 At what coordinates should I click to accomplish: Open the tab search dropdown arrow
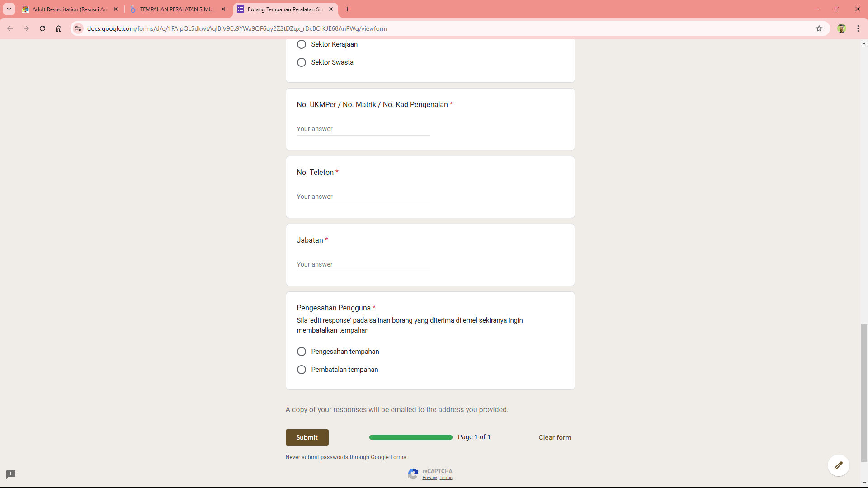pyautogui.click(x=9, y=9)
